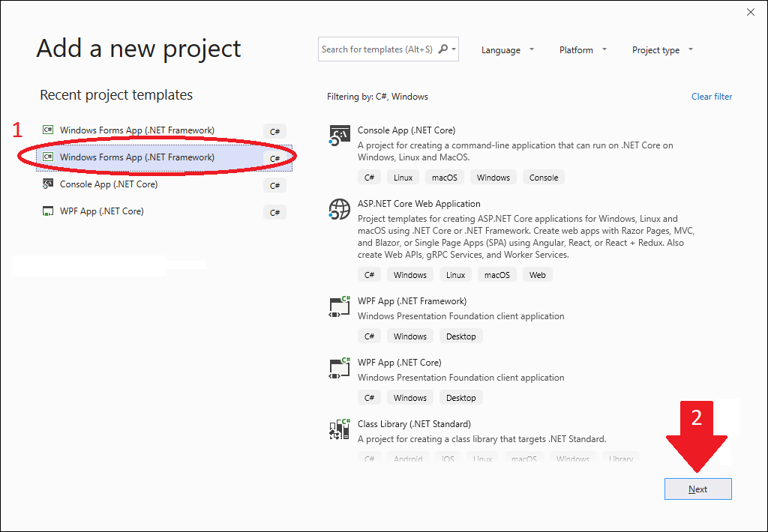Click the WPF App (.NET Framework) template icon

(340, 307)
